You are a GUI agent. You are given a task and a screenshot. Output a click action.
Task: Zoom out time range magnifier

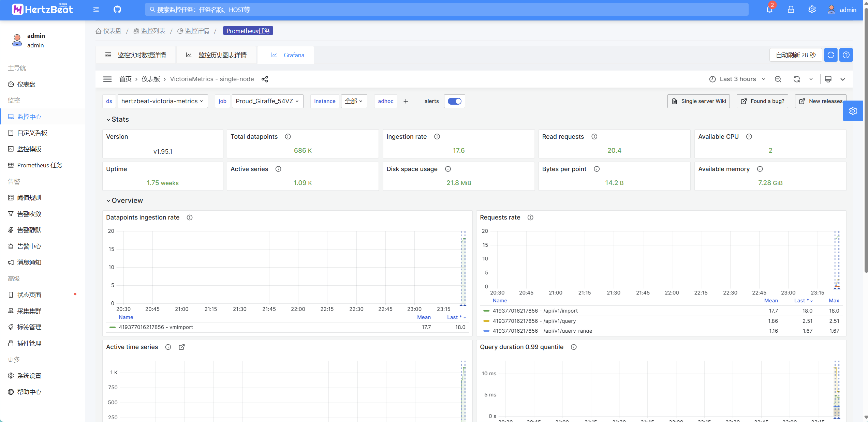click(778, 79)
